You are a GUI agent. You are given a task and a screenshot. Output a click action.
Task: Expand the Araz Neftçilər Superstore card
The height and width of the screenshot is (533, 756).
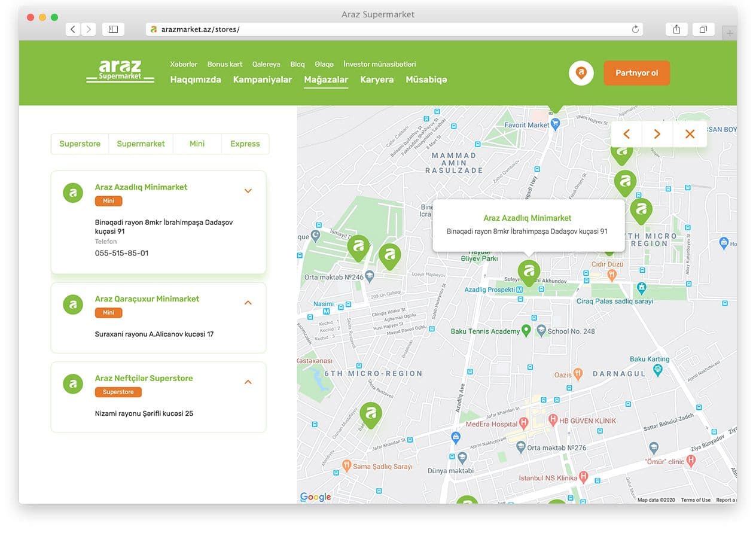coord(248,382)
